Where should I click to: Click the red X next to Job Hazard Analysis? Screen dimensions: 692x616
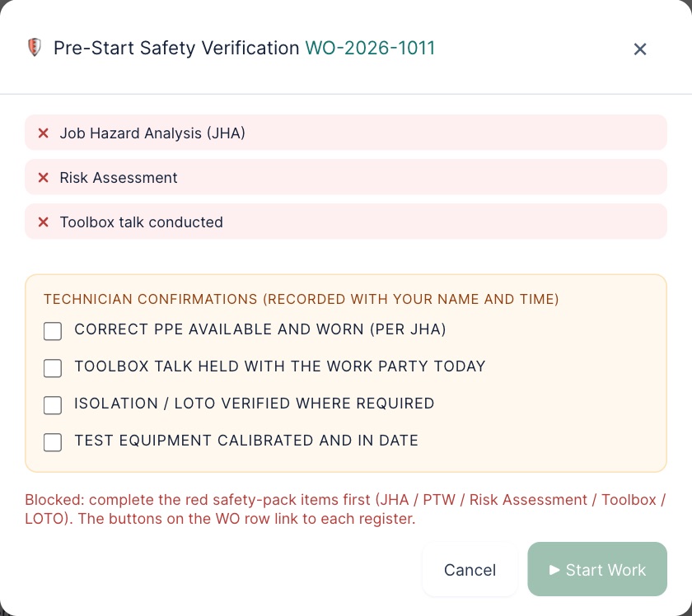[43, 133]
